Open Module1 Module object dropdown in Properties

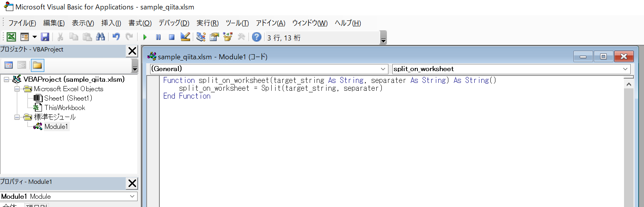tap(132, 196)
